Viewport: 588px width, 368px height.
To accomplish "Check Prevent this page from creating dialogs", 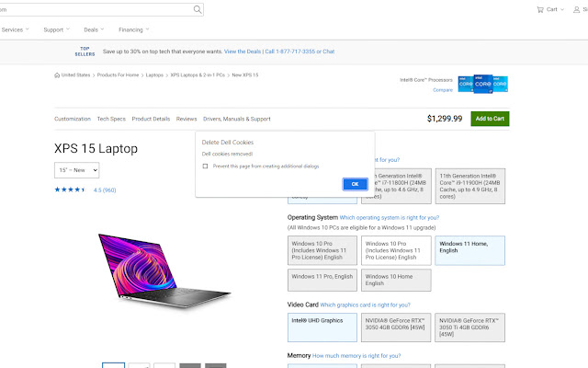I will click(205, 166).
